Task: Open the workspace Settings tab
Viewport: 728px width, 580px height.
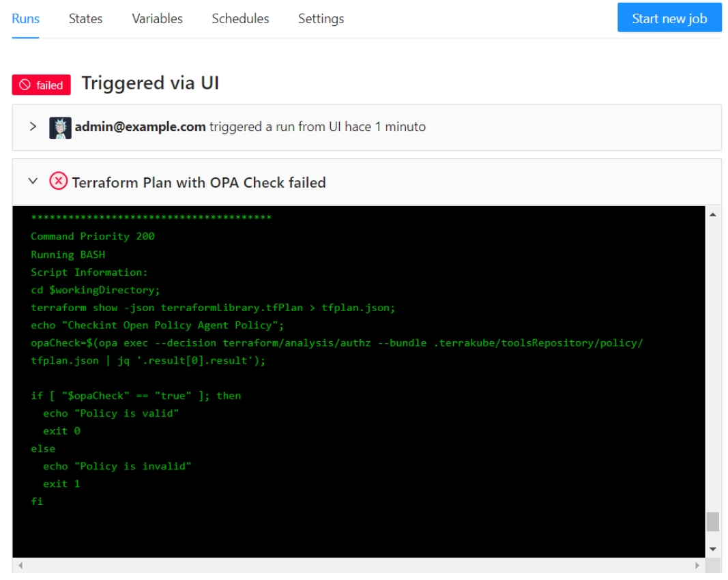Action: [x=321, y=18]
